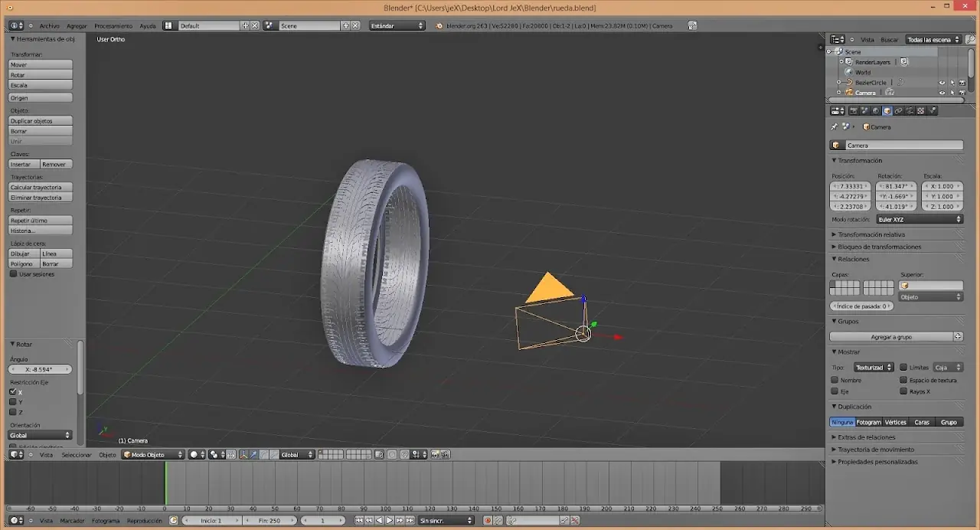Image resolution: width=980 pixels, height=530 pixels.
Task: Expand the Extras de relaciones panel
Action: click(866, 437)
